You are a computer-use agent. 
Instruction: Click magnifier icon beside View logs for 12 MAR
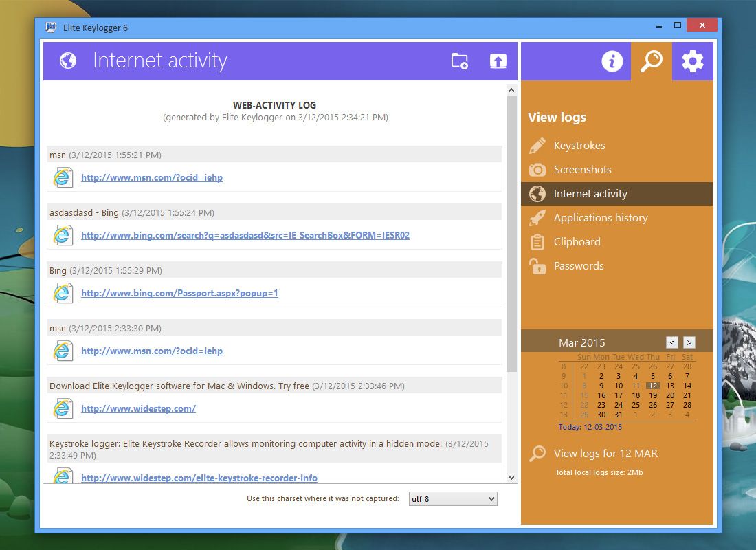click(537, 454)
